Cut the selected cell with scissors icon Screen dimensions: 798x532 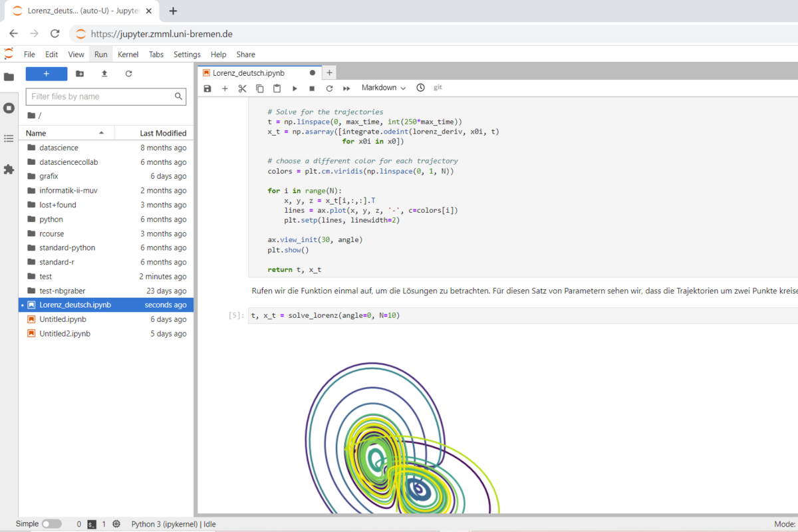point(242,88)
